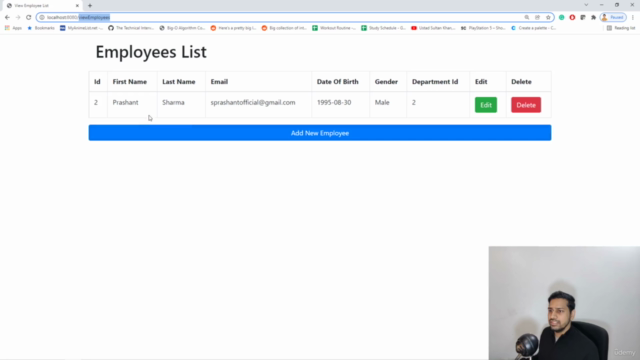Open the Big collection of int bookmark
640x360 pixels.
tap(284, 28)
